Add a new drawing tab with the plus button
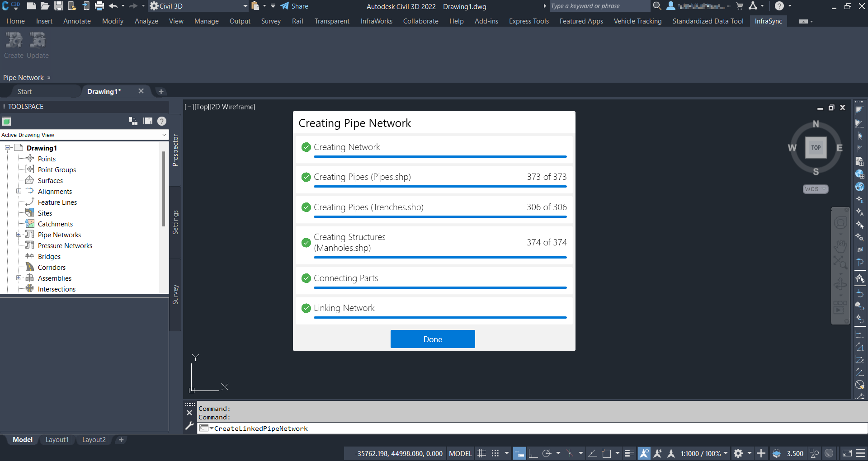Screen dimensions: 868x461 pos(161,92)
